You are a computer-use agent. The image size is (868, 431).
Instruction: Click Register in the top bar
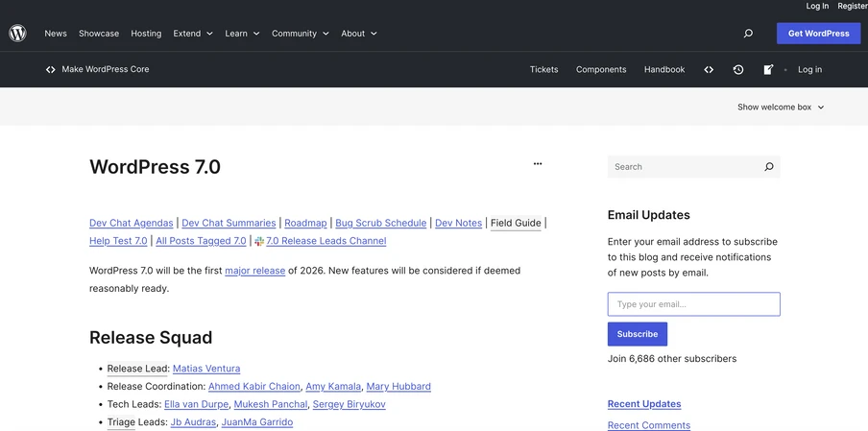(853, 6)
